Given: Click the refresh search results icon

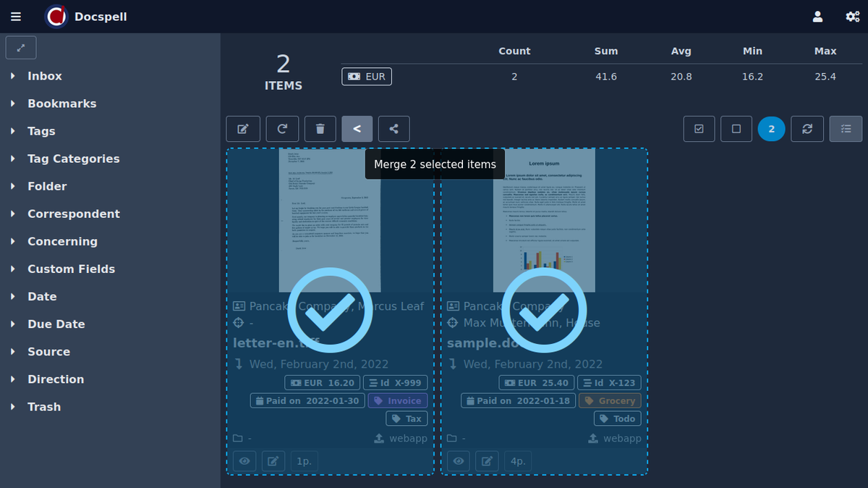Looking at the screenshot, I should pyautogui.click(x=807, y=129).
